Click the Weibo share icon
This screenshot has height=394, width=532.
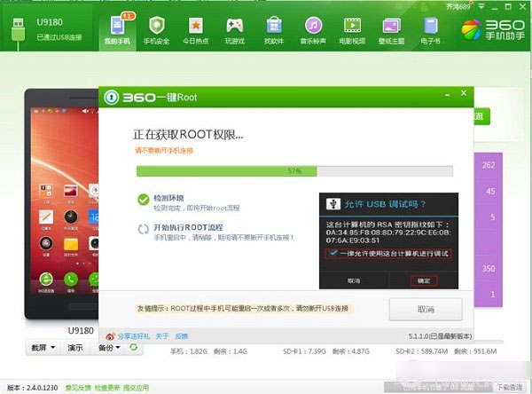(x=110, y=336)
